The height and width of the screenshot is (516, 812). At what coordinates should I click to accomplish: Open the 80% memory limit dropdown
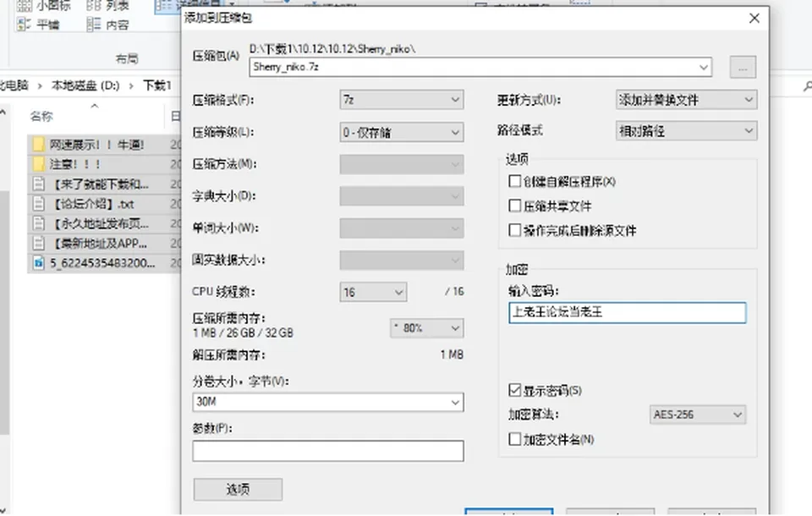point(426,328)
